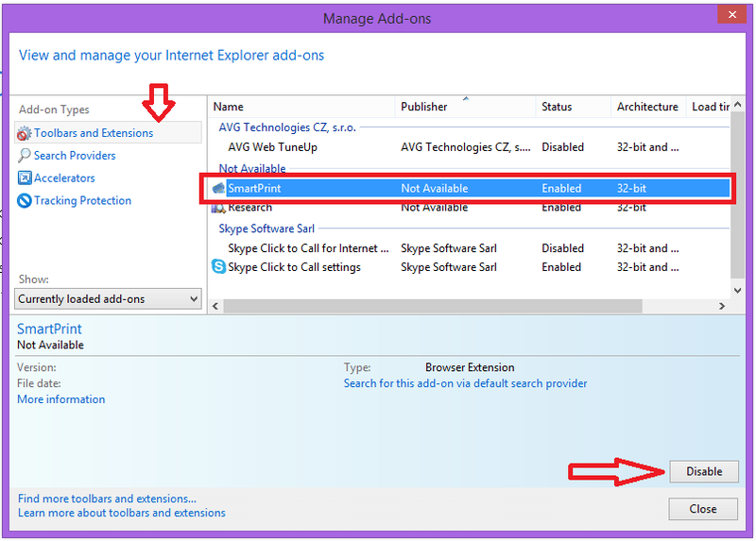Viewport: 756px width, 541px height.
Task: Click the vertical scrollbar thumb
Action: (737, 195)
